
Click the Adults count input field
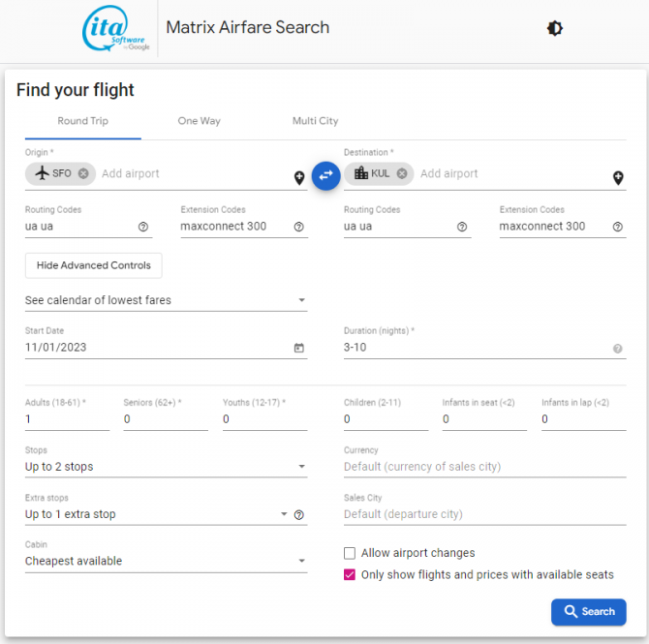click(x=67, y=419)
